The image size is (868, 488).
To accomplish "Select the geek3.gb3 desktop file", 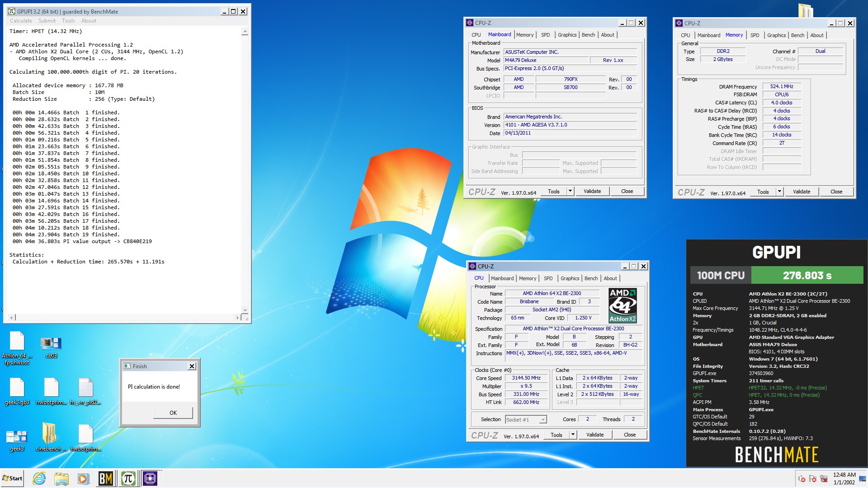I will pyautogui.click(x=17, y=391).
